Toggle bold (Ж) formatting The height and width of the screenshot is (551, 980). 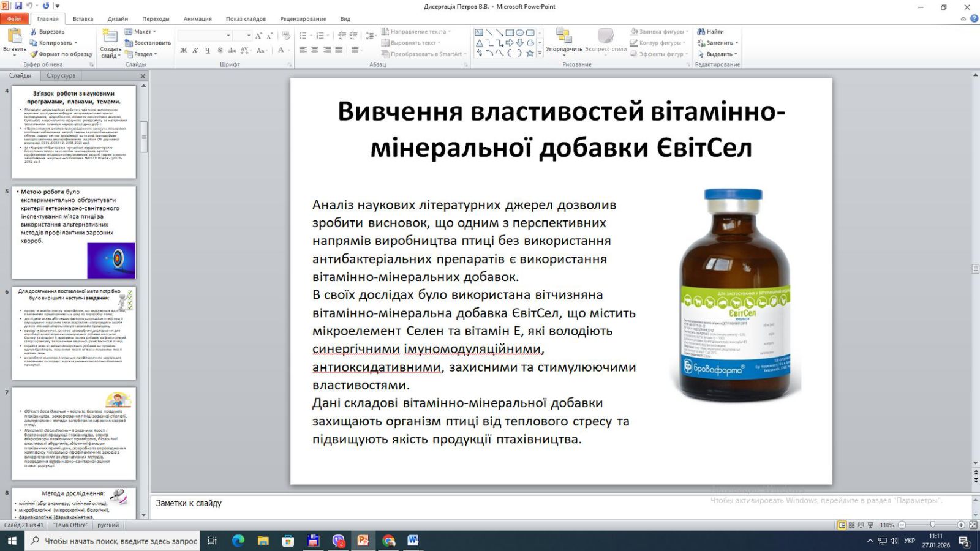click(184, 51)
